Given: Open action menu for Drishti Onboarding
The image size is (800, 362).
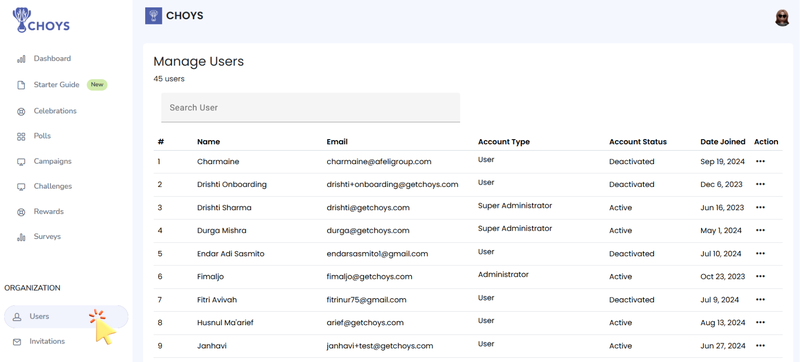Looking at the screenshot, I should (760, 184).
